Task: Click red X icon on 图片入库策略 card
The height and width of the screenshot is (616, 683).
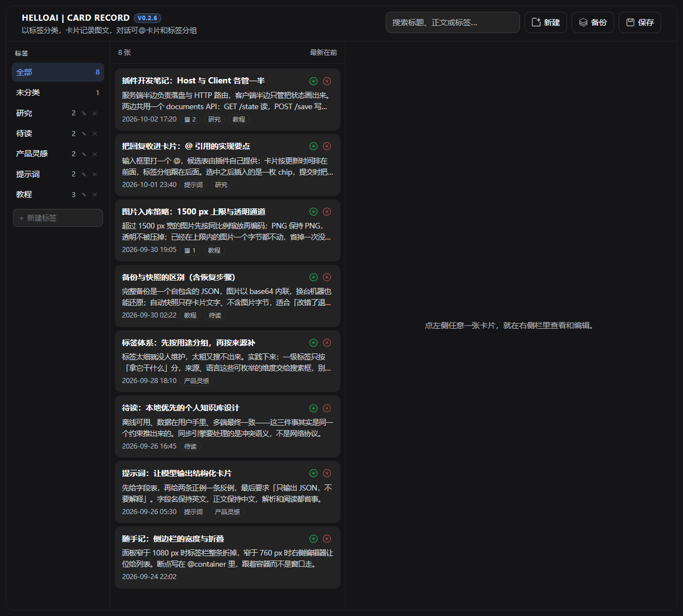Action: point(327,212)
